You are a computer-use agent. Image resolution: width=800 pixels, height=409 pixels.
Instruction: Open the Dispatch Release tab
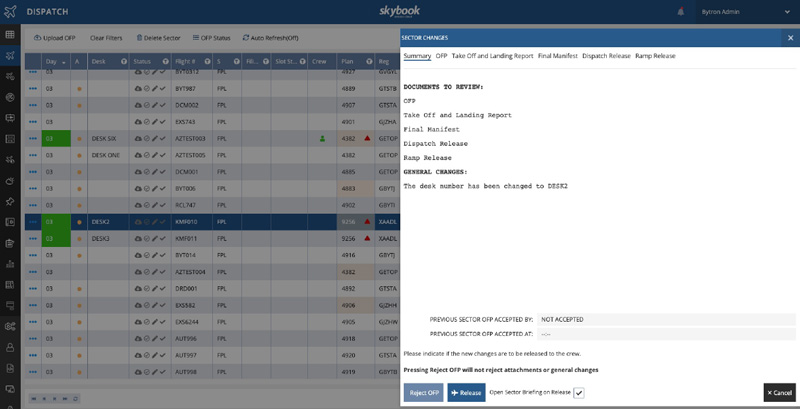coord(606,56)
